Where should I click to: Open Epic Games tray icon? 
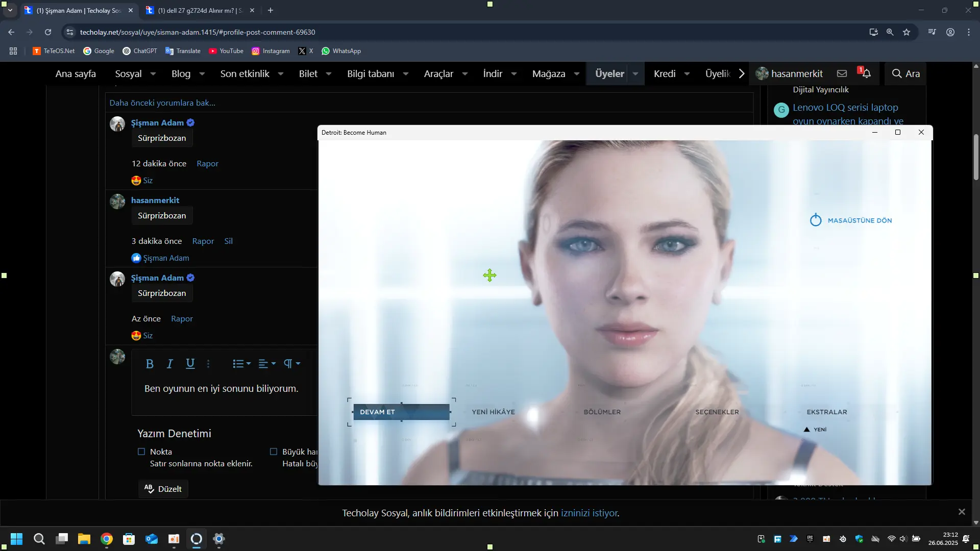810,539
